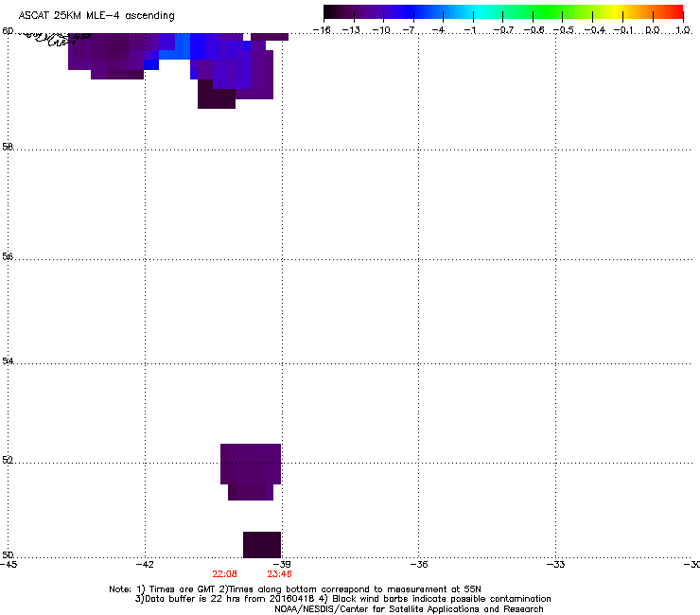Click the longitude label '-42'
This screenshot has height=615, width=700.
tap(145, 565)
